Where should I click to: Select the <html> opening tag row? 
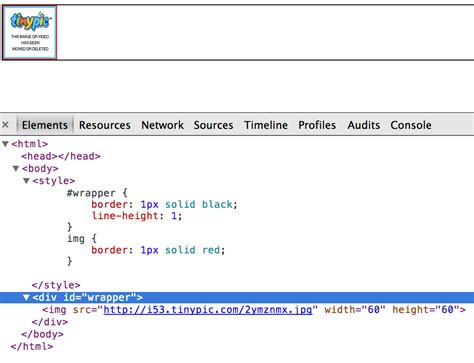30,144
